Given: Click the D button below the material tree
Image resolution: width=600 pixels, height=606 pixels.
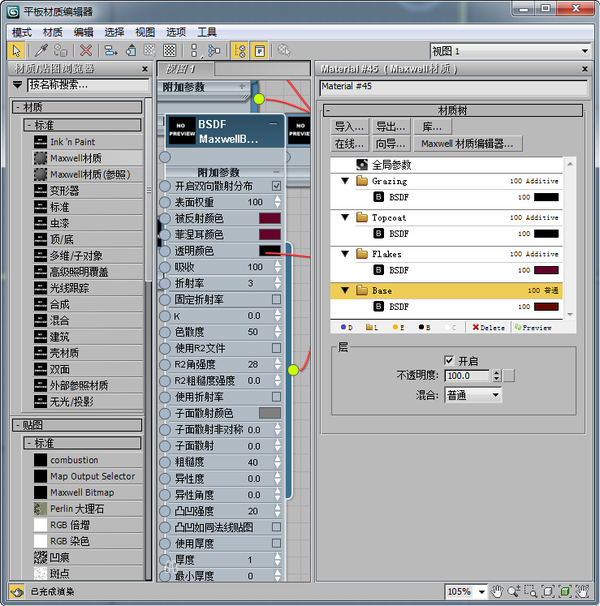Looking at the screenshot, I should (346, 327).
